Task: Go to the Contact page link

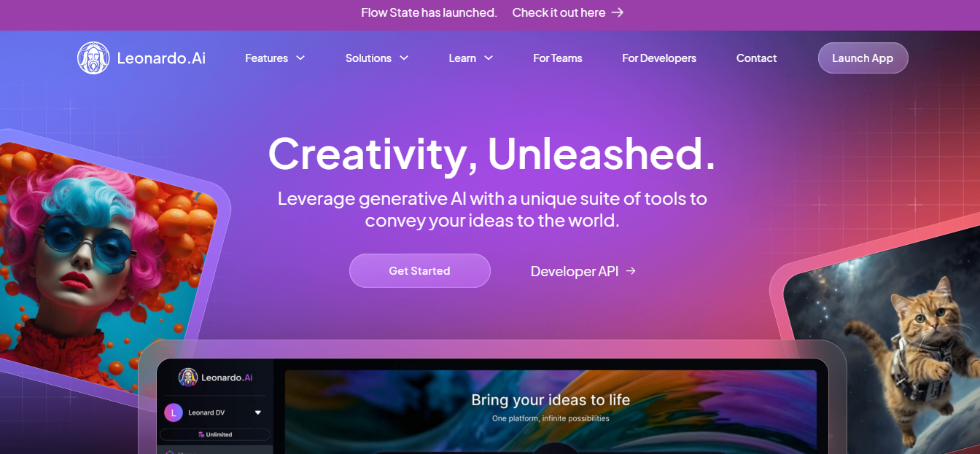Action: tap(757, 58)
